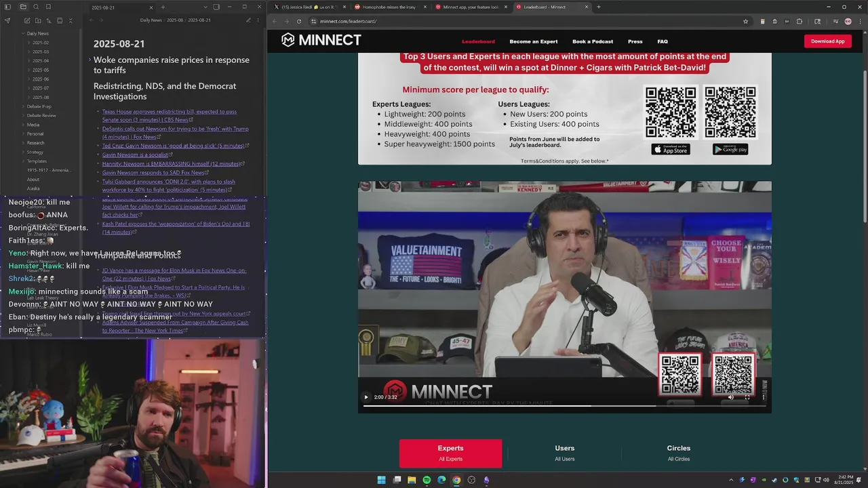Open the Obsidian file explorer icon
868x488 pixels.
[23, 7]
